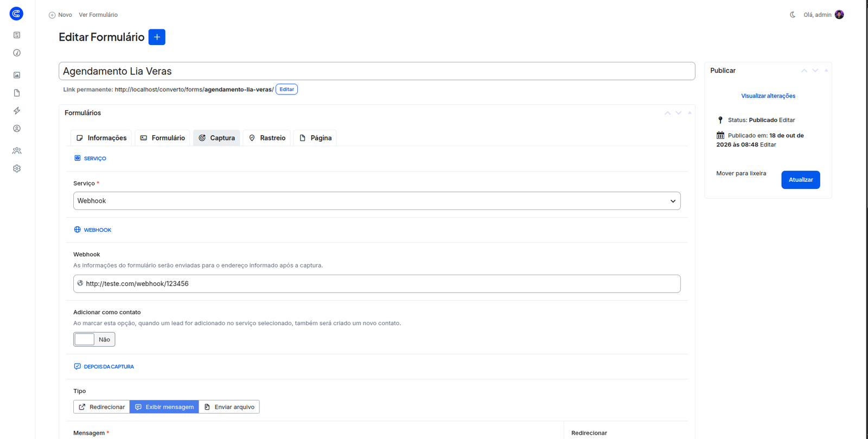
Task: Click the Mover para lixeira link
Action: coord(741,174)
